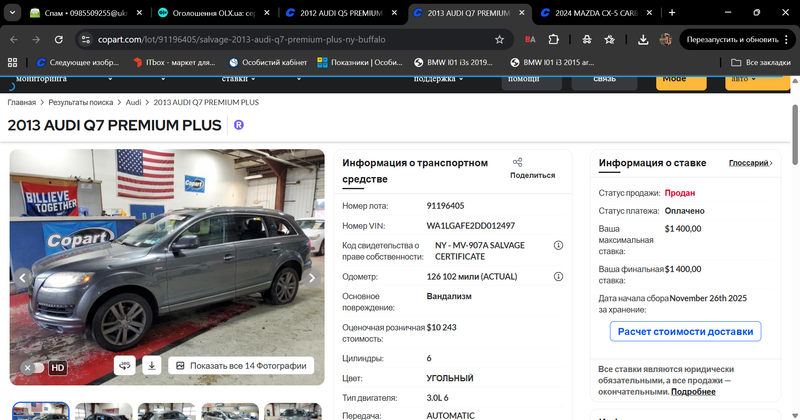800x420 pixels.
Task: Bookmark this page with the star icon
Action: click(x=499, y=39)
